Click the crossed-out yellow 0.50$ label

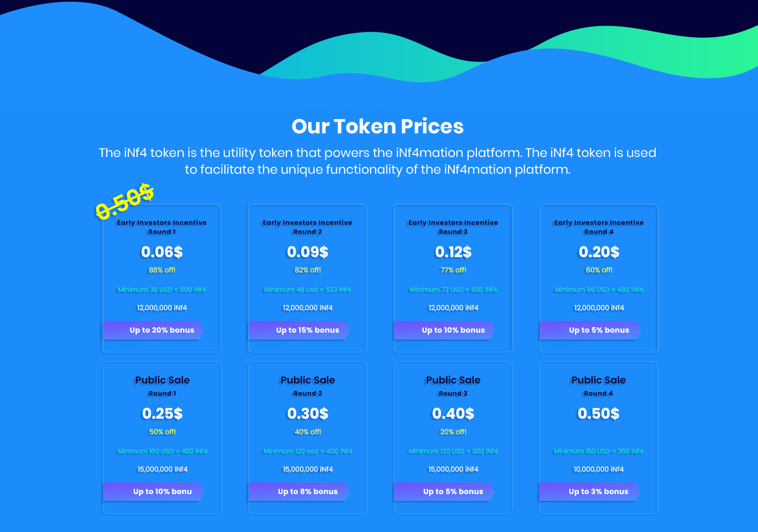(x=125, y=201)
